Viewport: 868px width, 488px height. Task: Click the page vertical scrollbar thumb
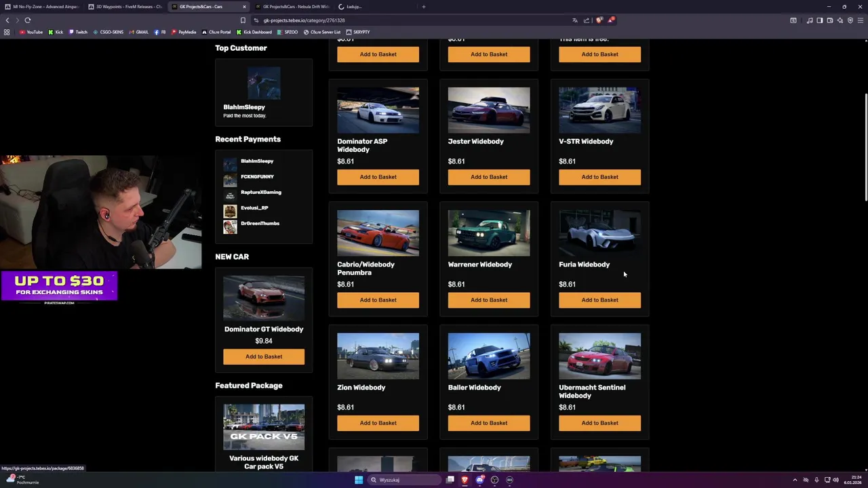point(865,146)
